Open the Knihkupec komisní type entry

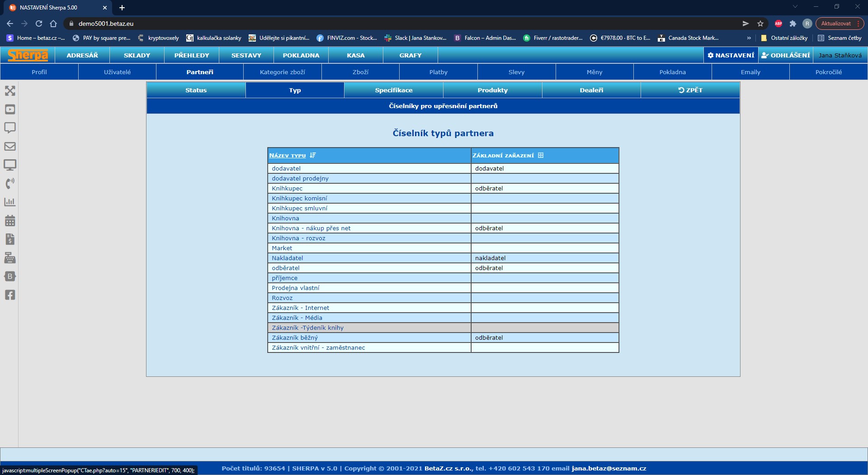pyautogui.click(x=299, y=198)
